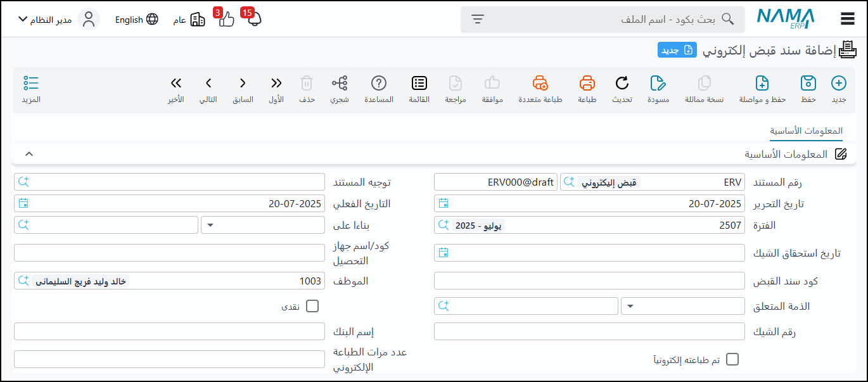Click the Save (حفظ) toolbar icon
This screenshot has width=868, height=382.
click(x=808, y=84)
